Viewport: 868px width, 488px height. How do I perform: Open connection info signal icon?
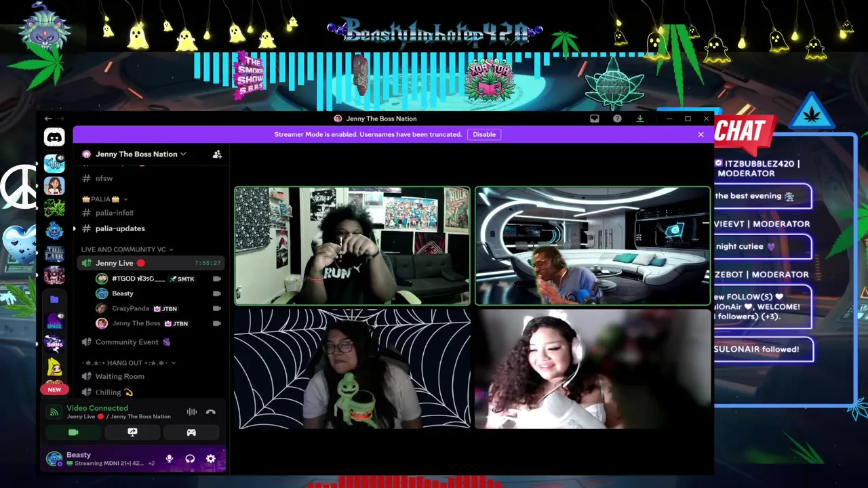click(x=54, y=412)
